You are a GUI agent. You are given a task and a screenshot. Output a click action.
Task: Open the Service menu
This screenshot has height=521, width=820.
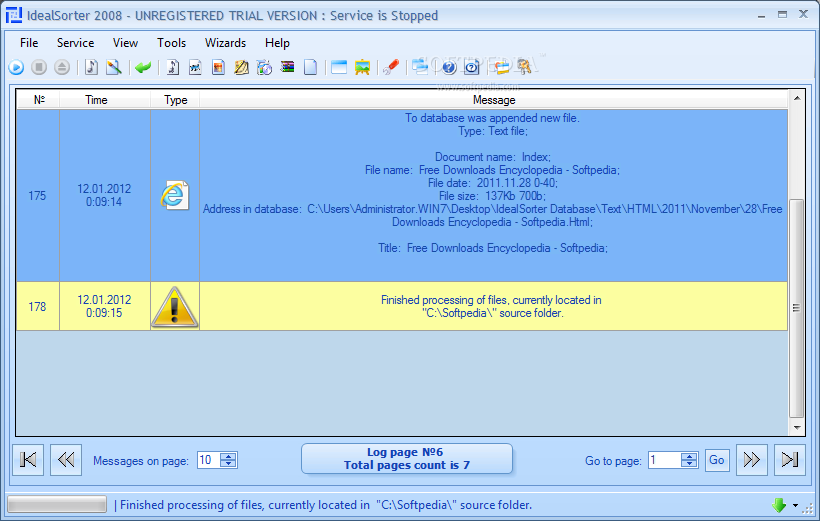click(75, 43)
